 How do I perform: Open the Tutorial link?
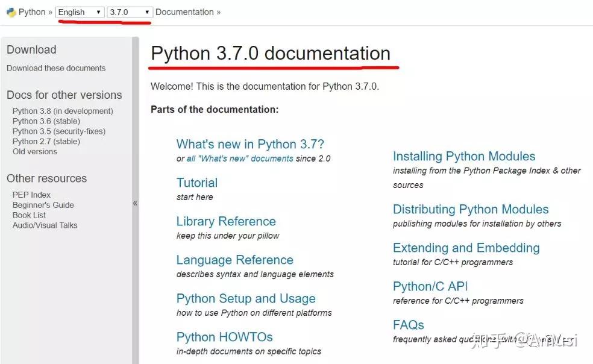coord(196,183)
